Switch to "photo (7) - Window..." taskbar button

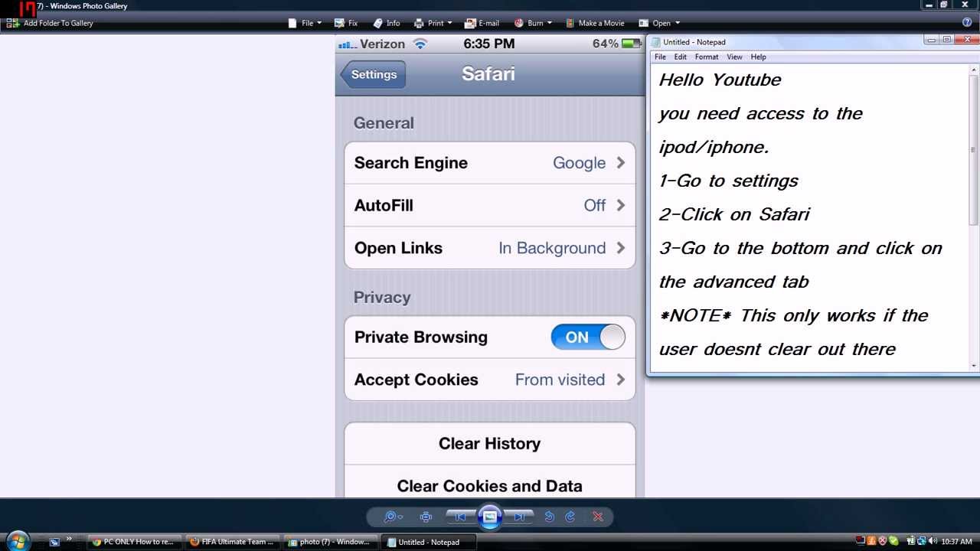[331, 542]
